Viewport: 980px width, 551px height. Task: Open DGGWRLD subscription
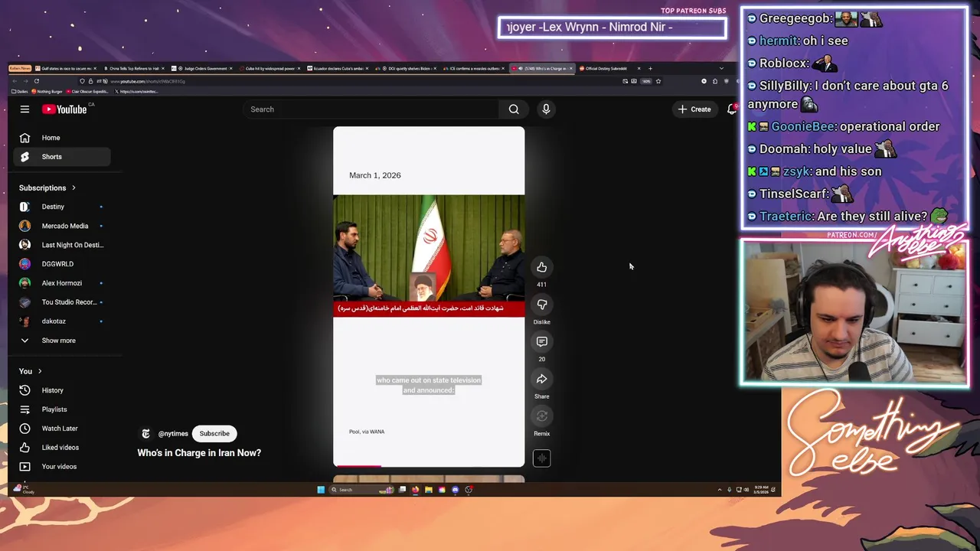[x=62, y=264]
